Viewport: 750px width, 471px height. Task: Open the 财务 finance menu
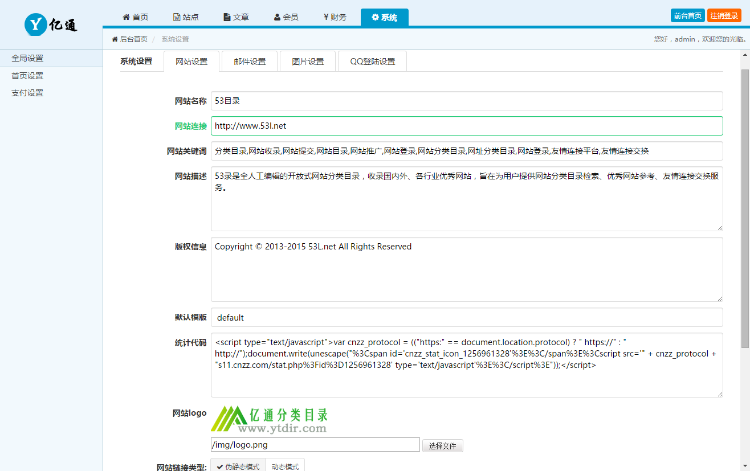[335, 17]
